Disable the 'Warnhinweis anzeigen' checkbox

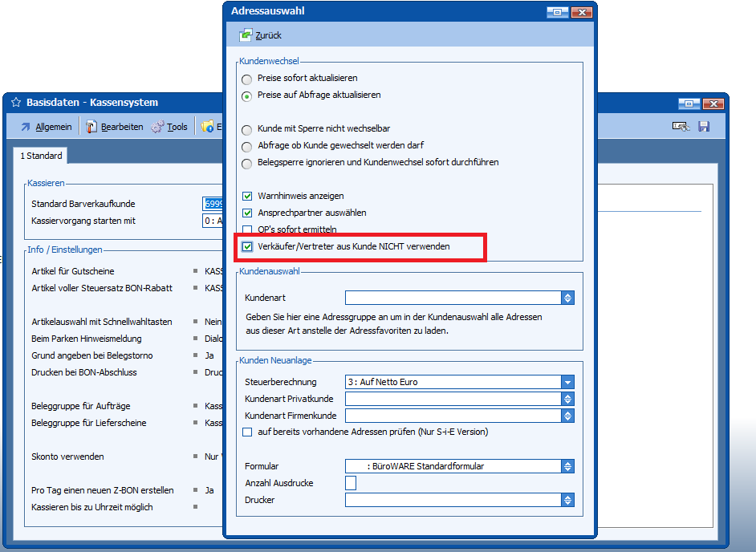247,196
